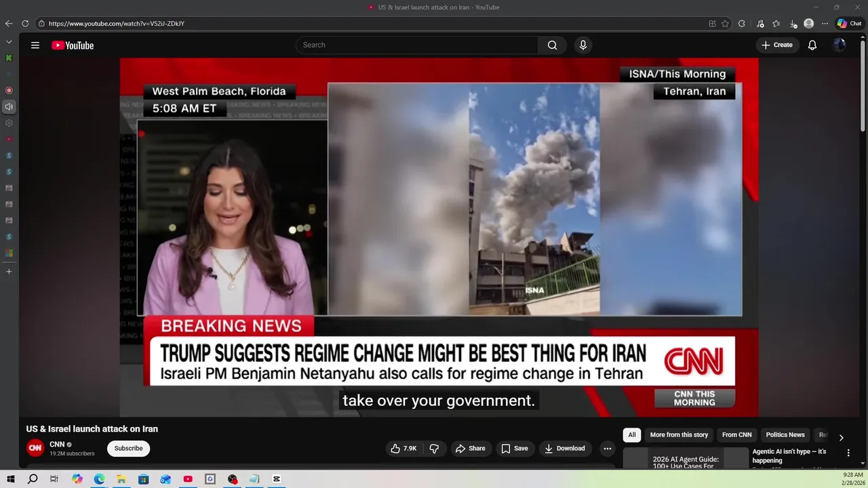Open browser Settings and more ellipsis
The width and height of the screenshot is (868, 488).
tap(825, 23)
